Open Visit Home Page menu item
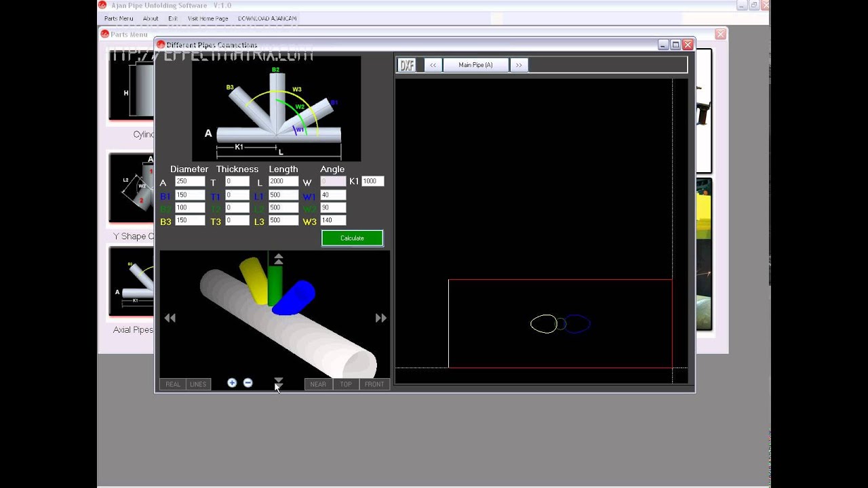The height and width of the screenshot is (488, 868). pyautogui.click(x=208, y=18)
